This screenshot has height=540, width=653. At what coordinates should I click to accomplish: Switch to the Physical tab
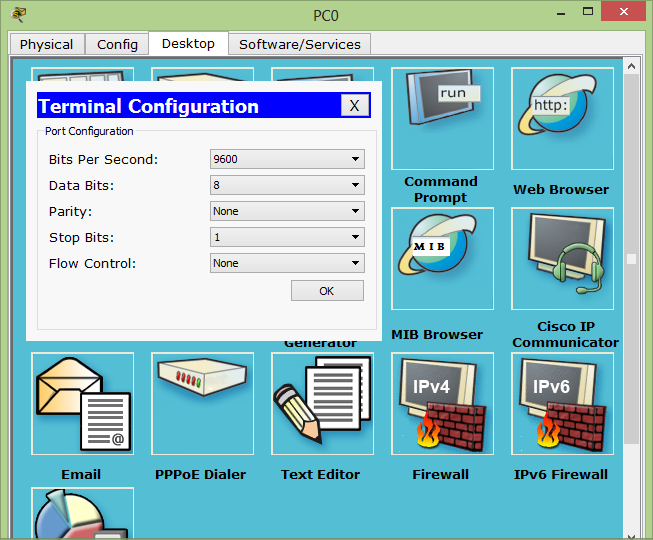coord(47,44)
